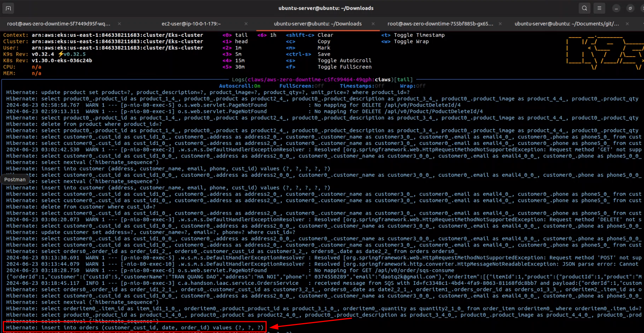Screen dimensions: 644x333
Task: Click the 03:18:28.750 WARN sqs-consume line
Action: click(230, 270)
